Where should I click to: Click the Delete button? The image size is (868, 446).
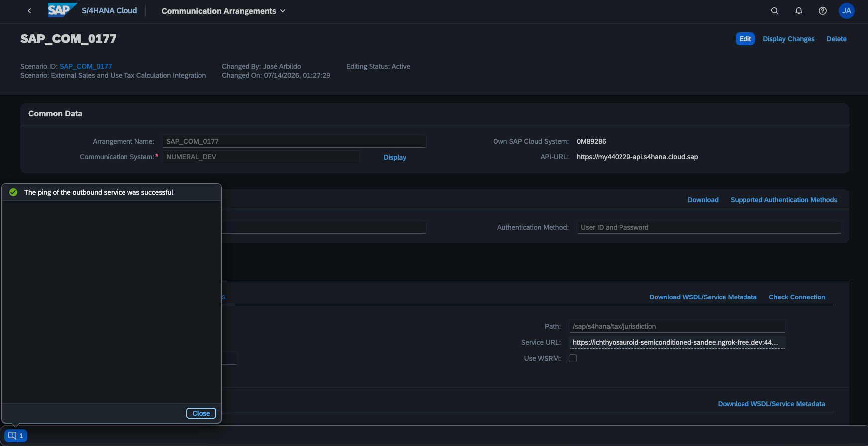(x=837, y=39)
